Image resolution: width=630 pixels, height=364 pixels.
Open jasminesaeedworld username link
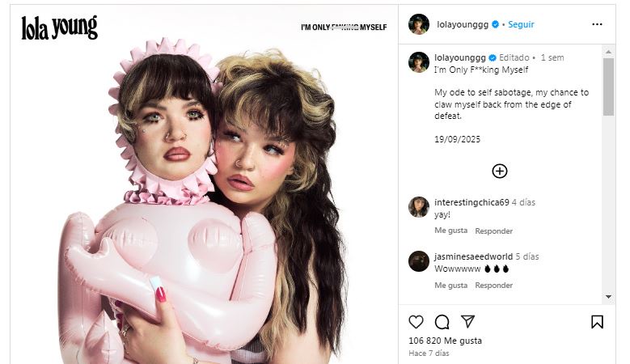click(473, 256)
